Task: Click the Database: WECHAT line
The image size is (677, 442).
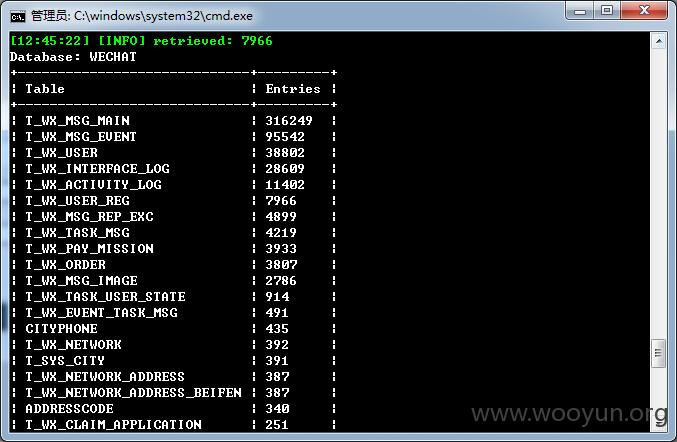Action: tap(73, 57)
